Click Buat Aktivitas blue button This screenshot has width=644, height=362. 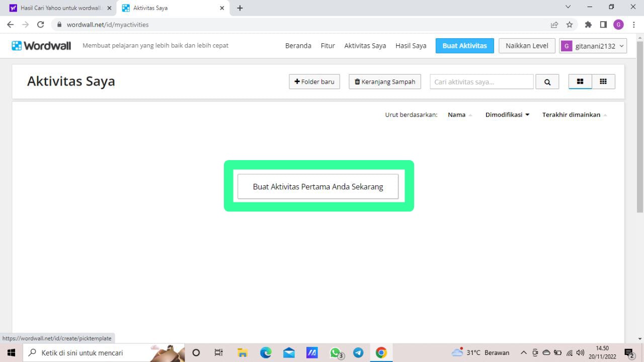(465, 46)
